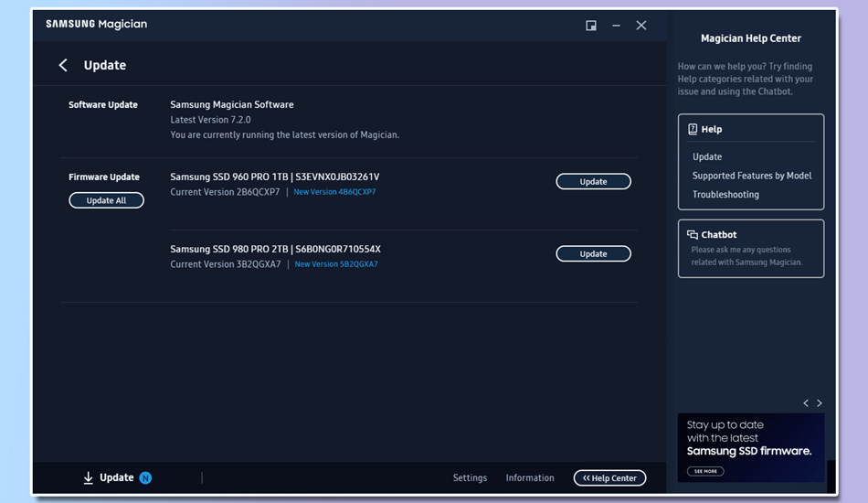Click the blue N notification badge
The image size is (868, 503).
click(145, 477)
